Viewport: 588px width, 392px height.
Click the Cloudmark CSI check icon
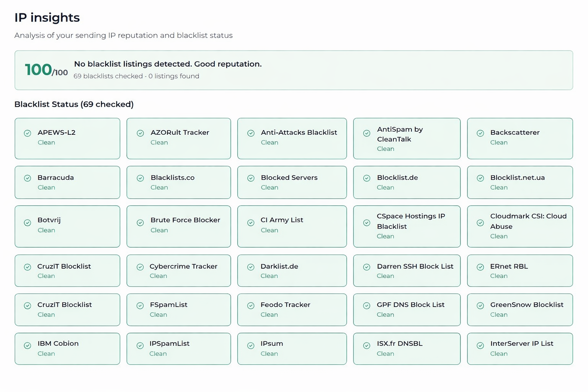pyautogui.click(x=480, y=223)
